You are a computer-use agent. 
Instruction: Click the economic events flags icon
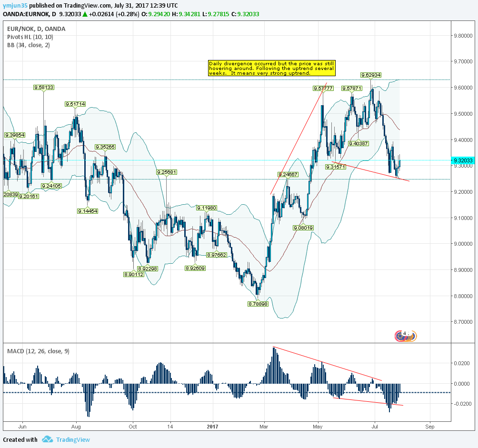[x=406, y=336]
